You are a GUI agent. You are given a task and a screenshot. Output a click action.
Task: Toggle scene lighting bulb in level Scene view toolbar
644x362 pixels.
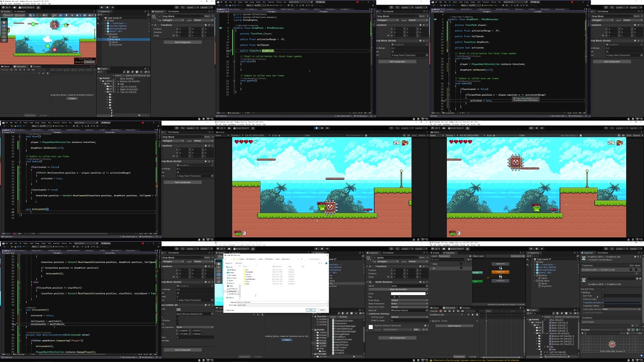pos(66,15)
